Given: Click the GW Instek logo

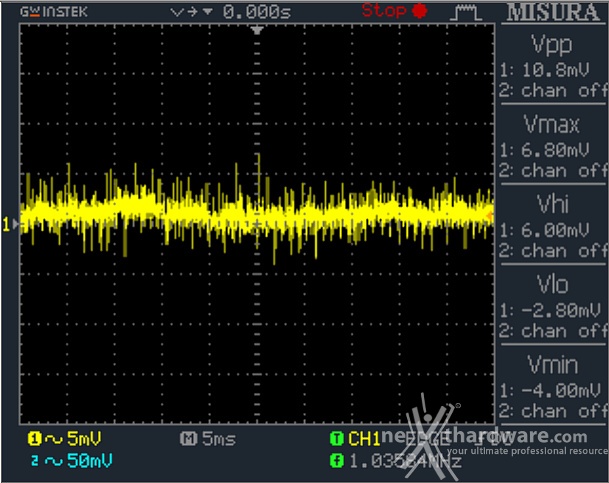Looking at the screenshot, I should click(54, 12).
